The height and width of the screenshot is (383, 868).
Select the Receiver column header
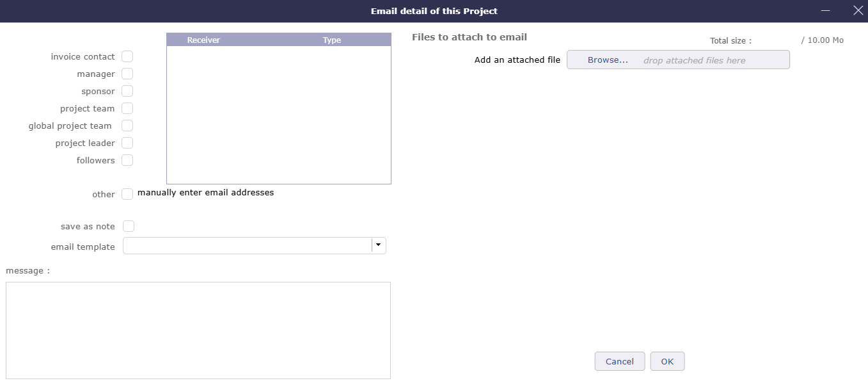tap(203, 40)
